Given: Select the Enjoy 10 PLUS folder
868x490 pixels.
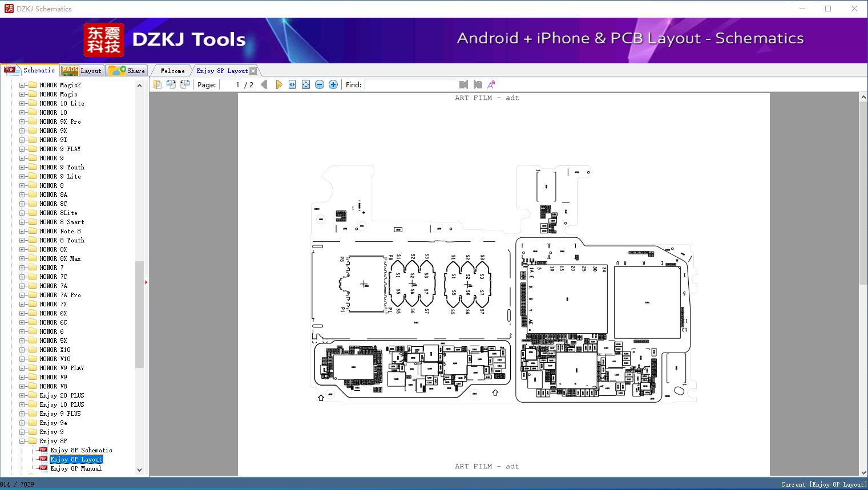Looking at the screenshot, I should pos(62,404).
